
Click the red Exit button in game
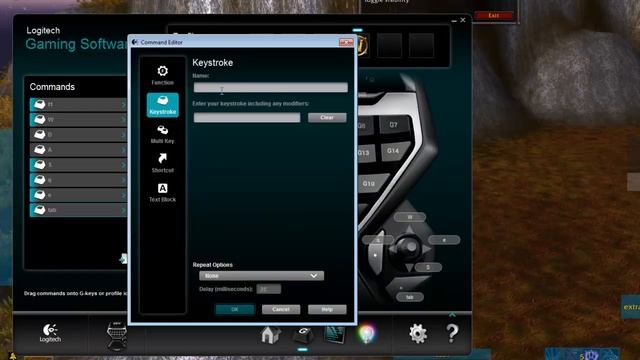pos(494,16)
